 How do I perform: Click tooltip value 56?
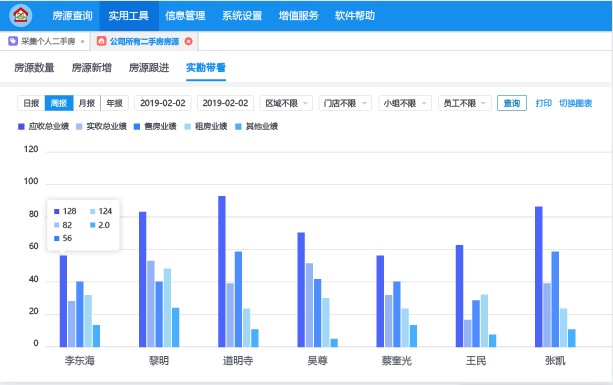67,238
